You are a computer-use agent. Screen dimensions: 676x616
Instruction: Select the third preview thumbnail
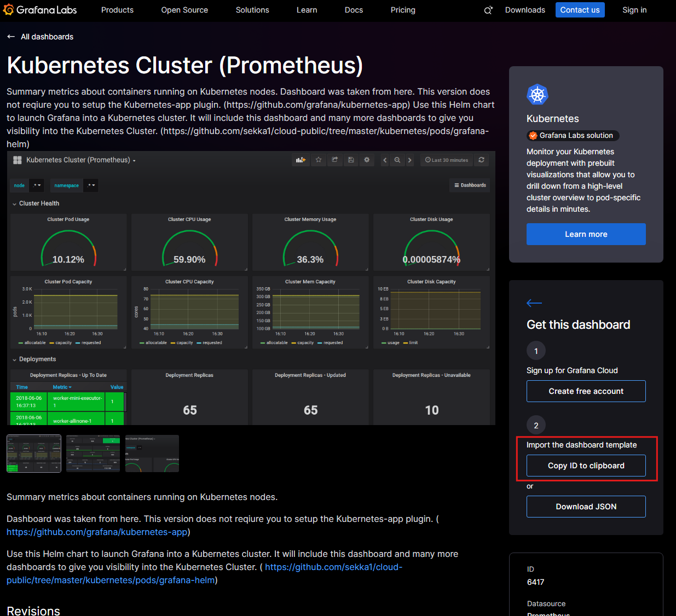click(x=152, y=454)
